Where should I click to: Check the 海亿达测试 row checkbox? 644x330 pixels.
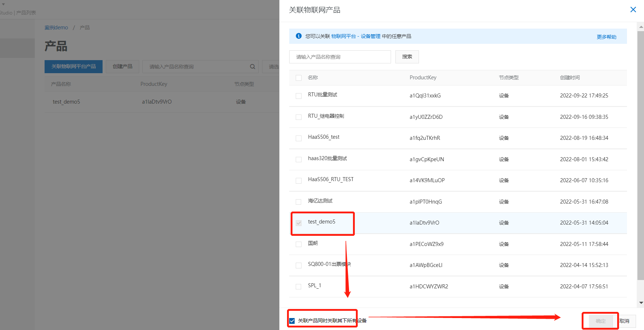click(299, 202)
